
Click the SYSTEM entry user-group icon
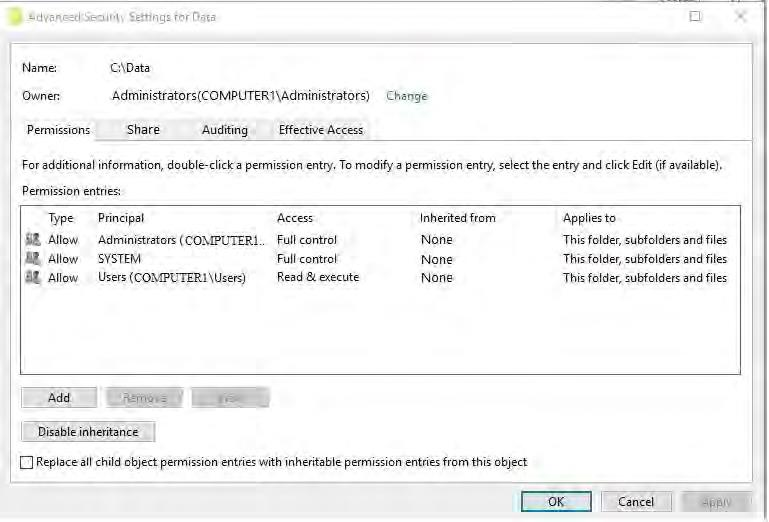click(33, 259)
